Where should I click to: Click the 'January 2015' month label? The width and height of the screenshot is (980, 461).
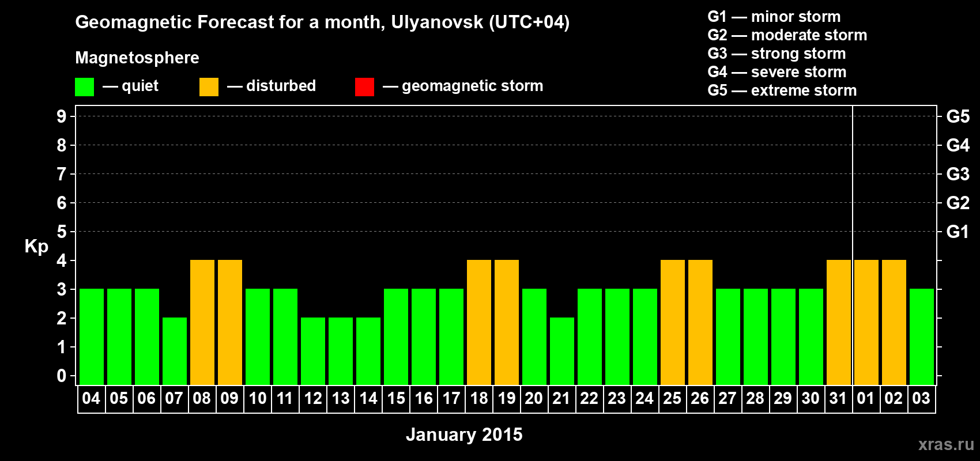(464, 434)
